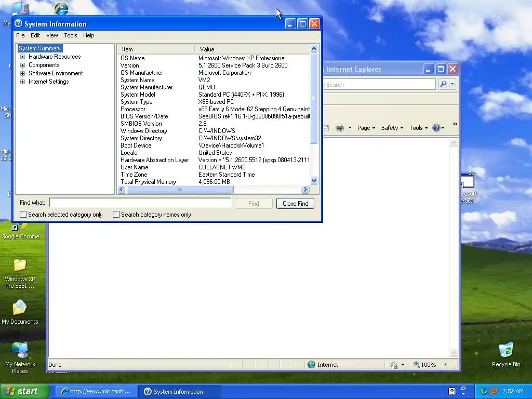The width and height of the screenshot is (532, 399).
Task: Open the Tools menu in System Information
Action: [x=71, y=35]
